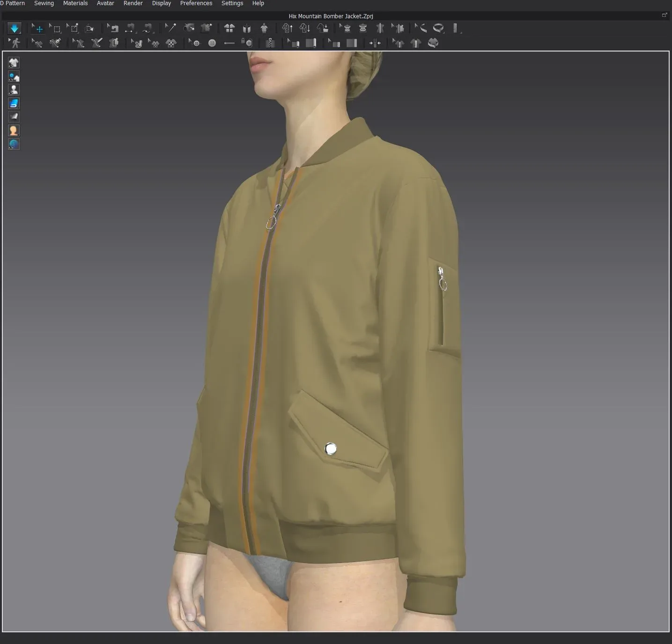Click the Garment Circumference Measure icon
672x644 pixels.
tap(433, 44)
